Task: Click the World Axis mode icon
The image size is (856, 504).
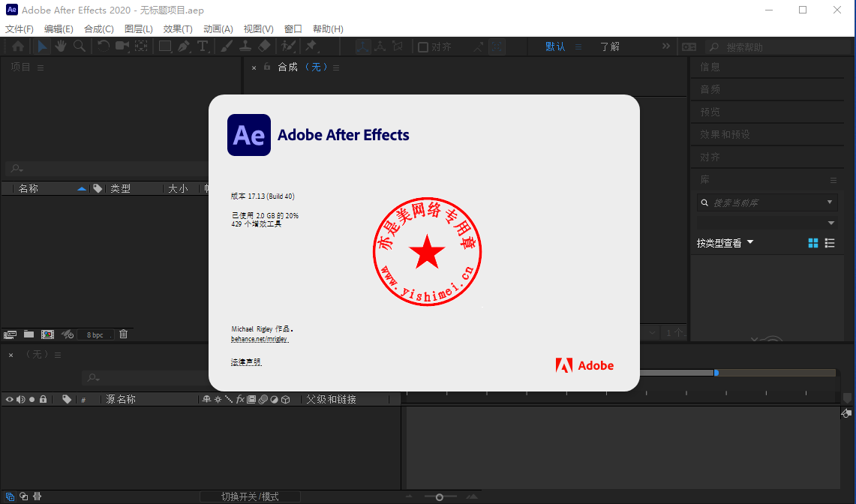Action: 380,46
